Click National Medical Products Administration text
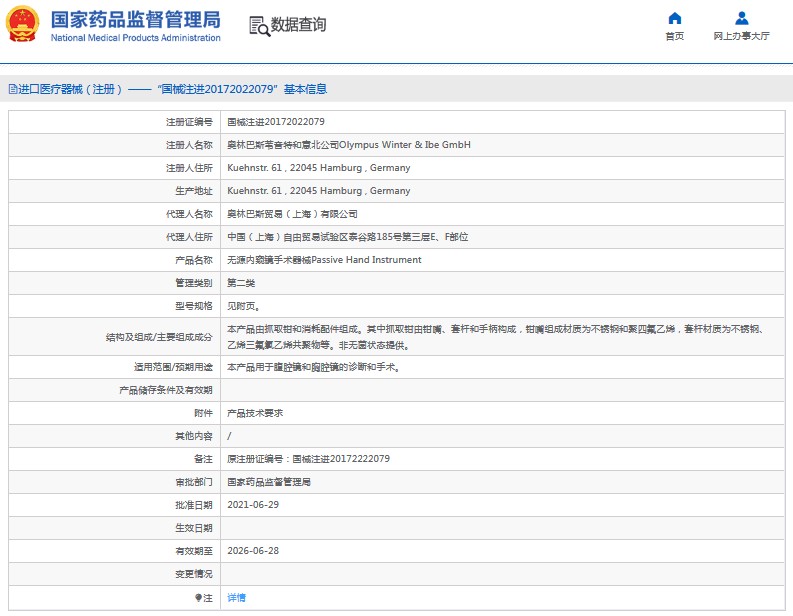This screenshot has width=793, height=616. [x=136, y=38]
